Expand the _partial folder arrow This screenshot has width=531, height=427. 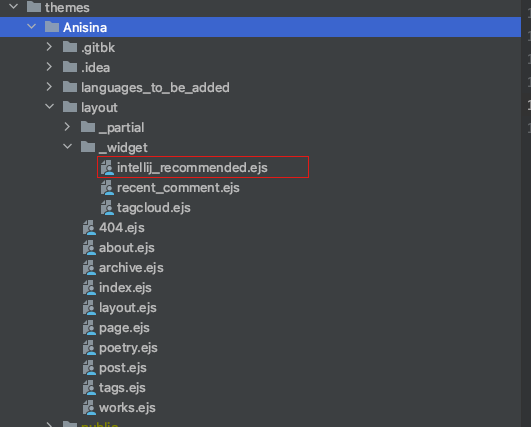67,127
